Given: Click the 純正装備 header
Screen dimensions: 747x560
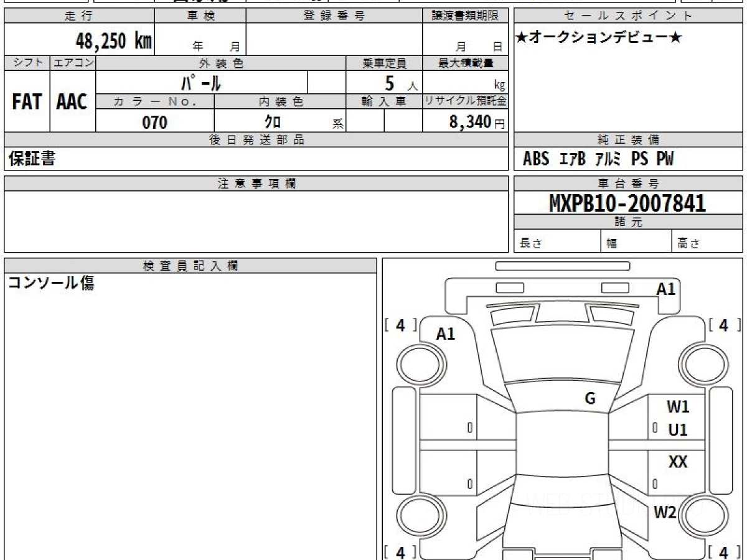Looking at the screenshot, I should (629, 140).
